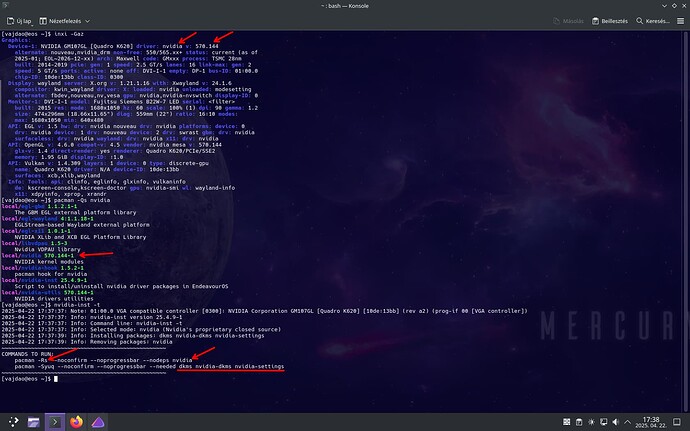Open a new tab with Új lap
Screen dimensions: 690x431
point(19,21)
